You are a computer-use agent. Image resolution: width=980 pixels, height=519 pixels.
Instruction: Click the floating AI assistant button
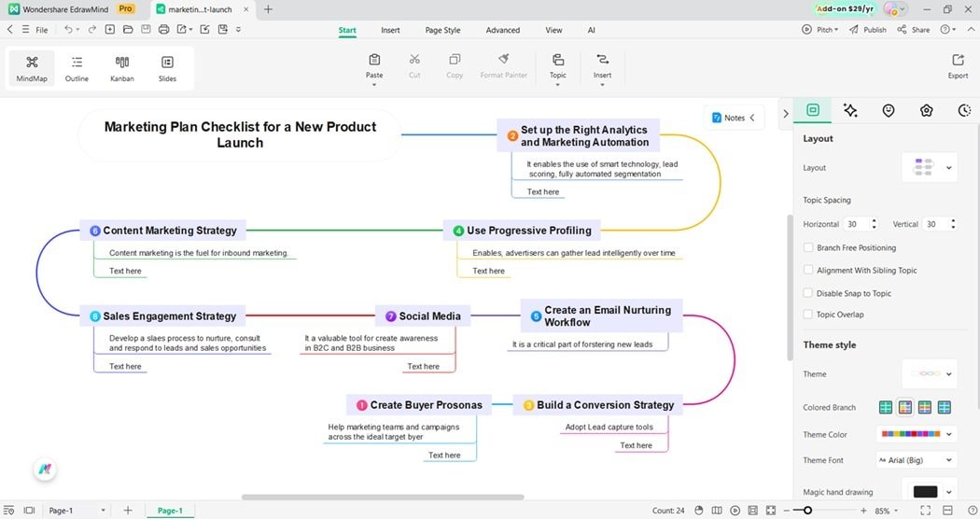pos(45,469)
